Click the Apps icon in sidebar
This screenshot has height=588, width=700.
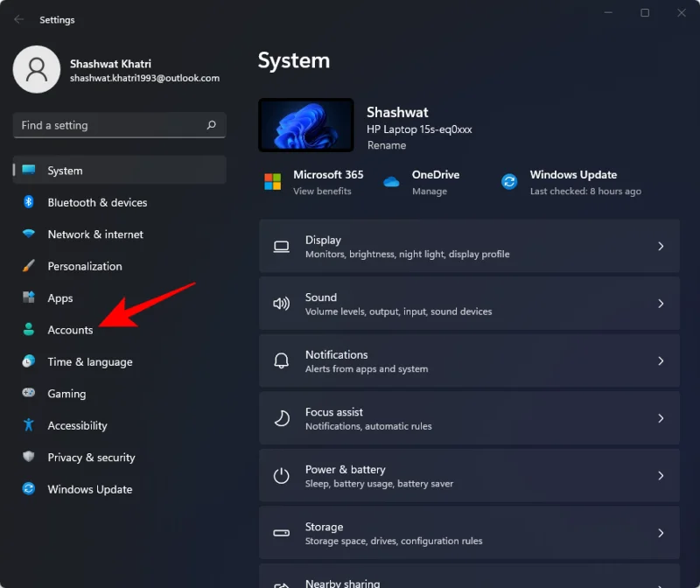tap(29, 297)
